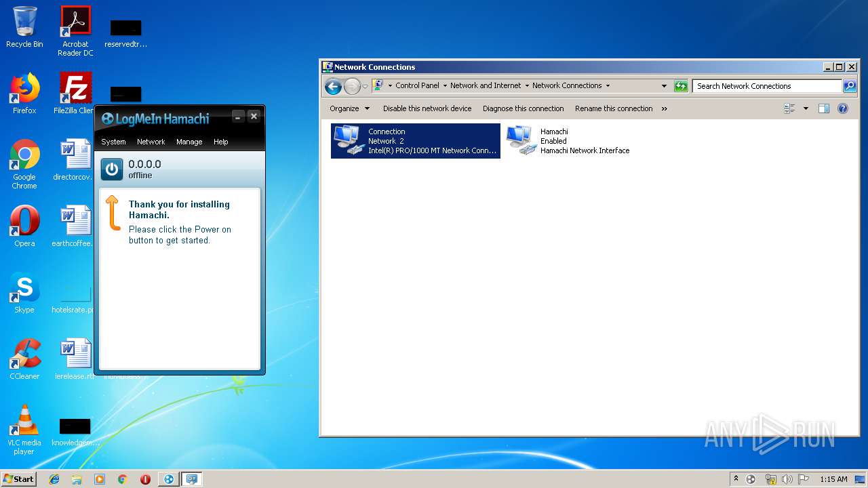Open the System menu in Hamachi
Viewport: 868px width, 488px height.
[113, 142]
